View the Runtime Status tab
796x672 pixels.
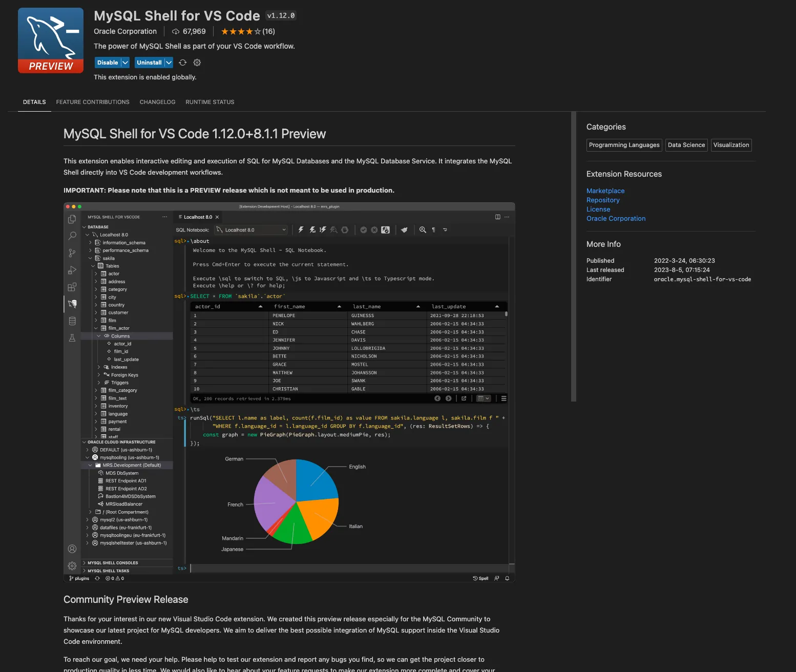click(210, 102)
